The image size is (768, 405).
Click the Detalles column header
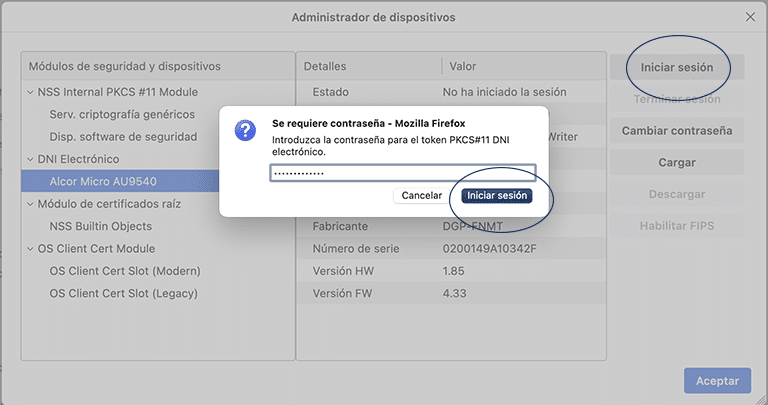point(325,66)
